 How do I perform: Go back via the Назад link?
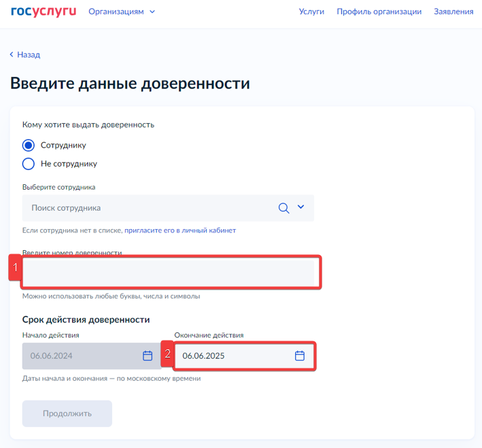click(x=25, y=55)
